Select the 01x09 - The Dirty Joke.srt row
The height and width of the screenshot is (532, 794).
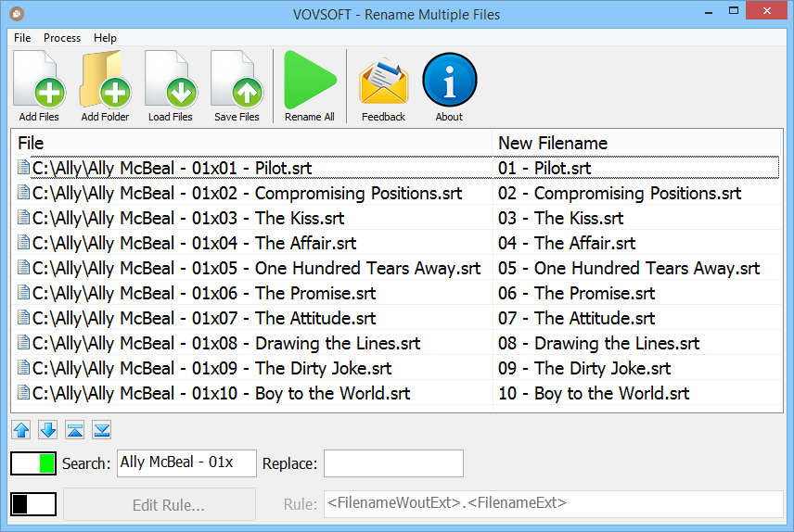pyautogui.click(x=395, y=368)
